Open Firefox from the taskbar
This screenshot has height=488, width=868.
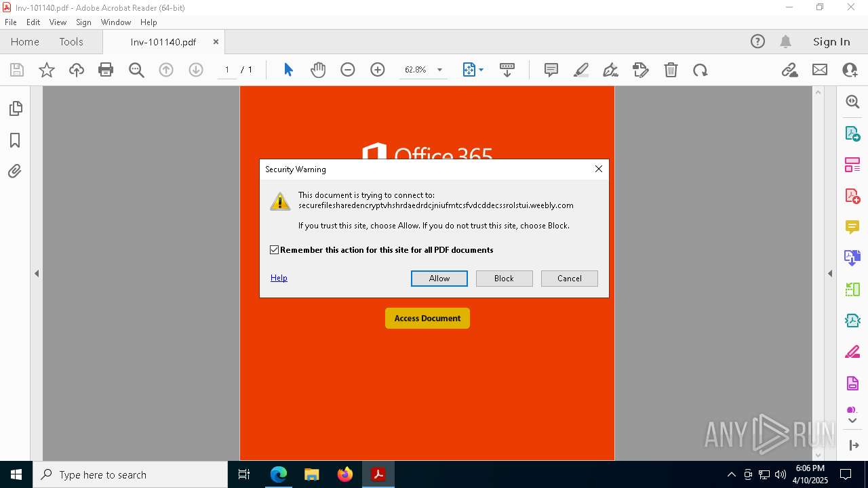click(345, 474)
